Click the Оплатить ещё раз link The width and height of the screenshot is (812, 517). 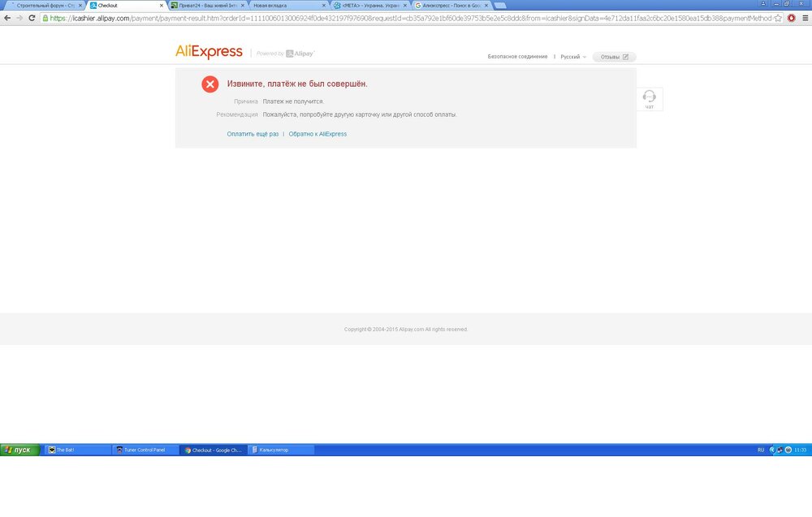[x=253, y=134]
